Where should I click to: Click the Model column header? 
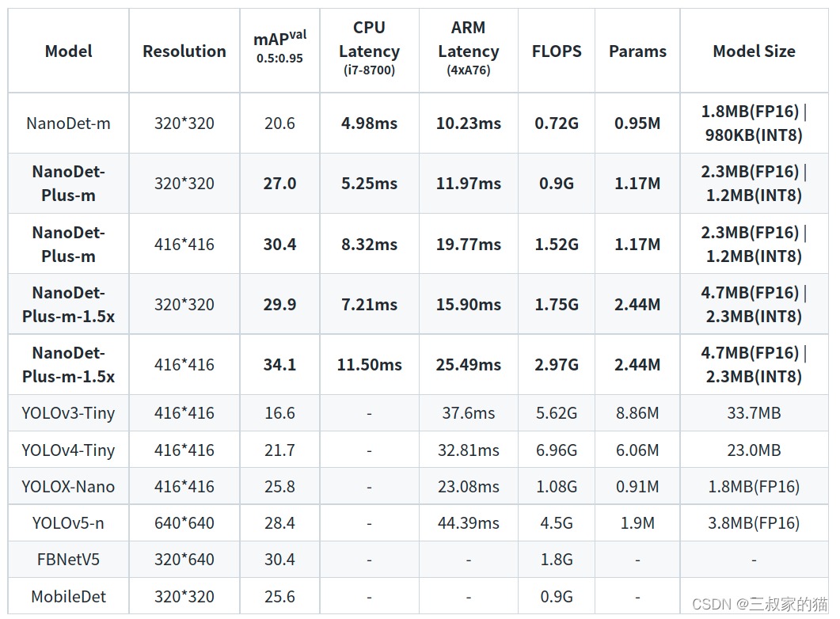[69, 51]
